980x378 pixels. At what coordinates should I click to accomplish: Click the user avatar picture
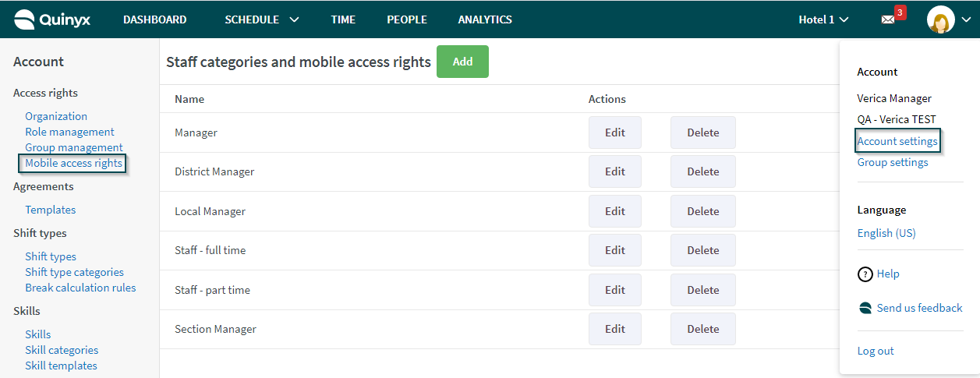941,19
